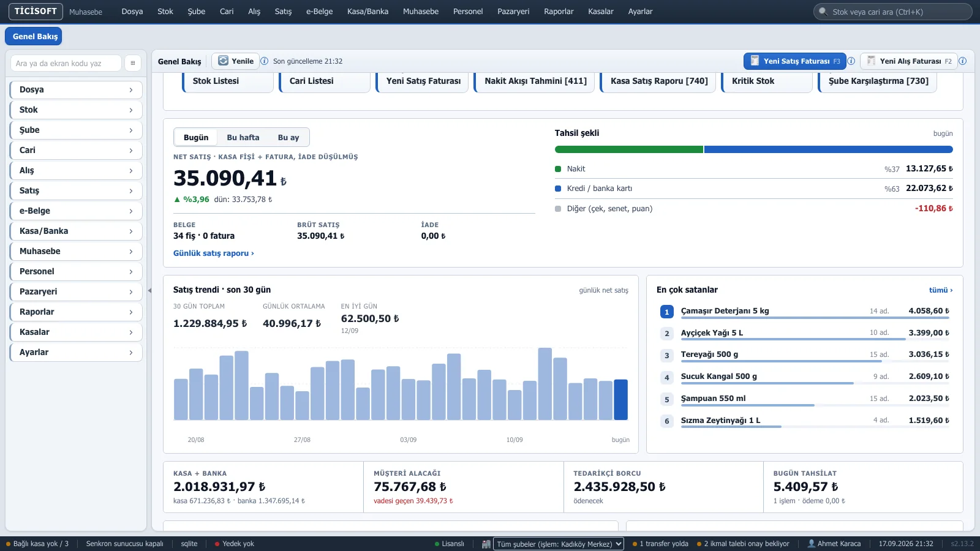The width and height of the screenshot is (980, 551).
Task: Click the Müşteri Alacağı summary card
Action: pyautogui.click(x=464, y=487)
